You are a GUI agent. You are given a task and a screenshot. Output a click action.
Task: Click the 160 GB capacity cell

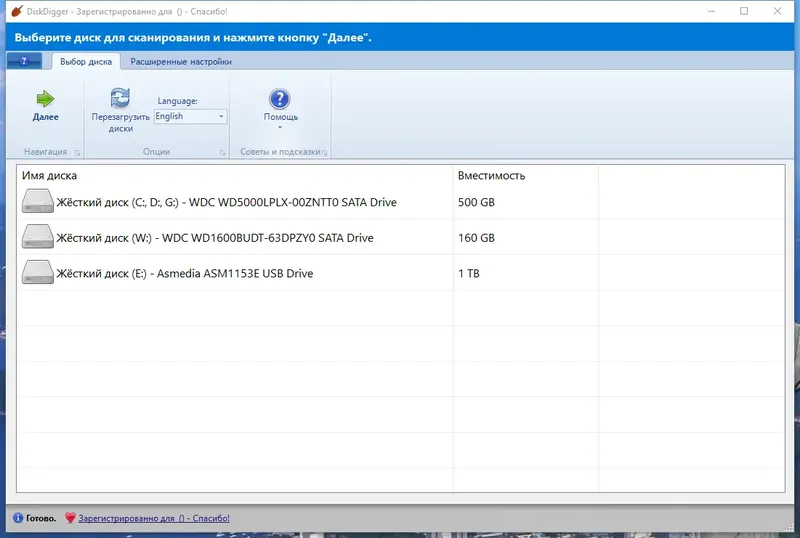click(476, 238)
